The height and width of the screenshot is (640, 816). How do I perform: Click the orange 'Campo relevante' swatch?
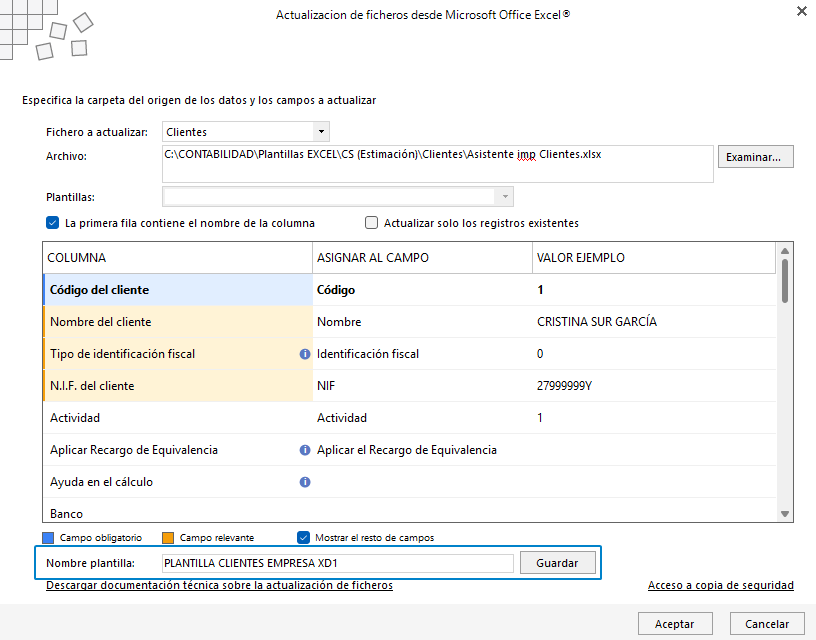coord(168,537)
